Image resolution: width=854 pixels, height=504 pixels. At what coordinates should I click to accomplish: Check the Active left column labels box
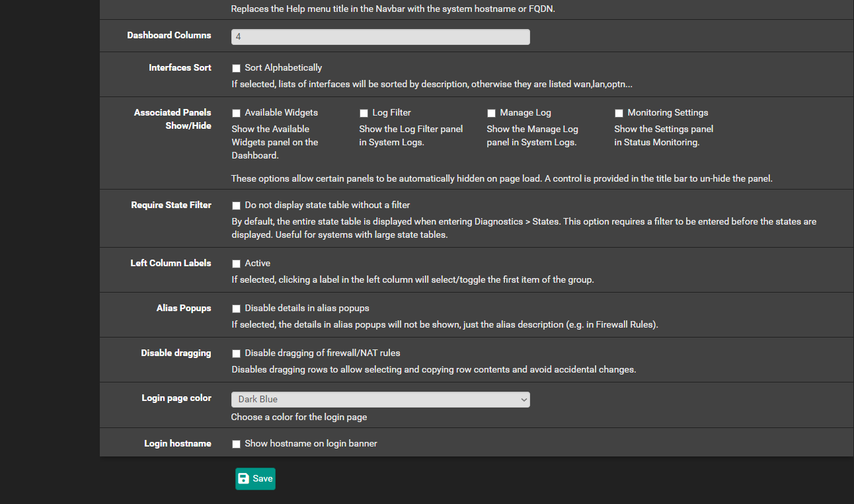click(236, 264)
